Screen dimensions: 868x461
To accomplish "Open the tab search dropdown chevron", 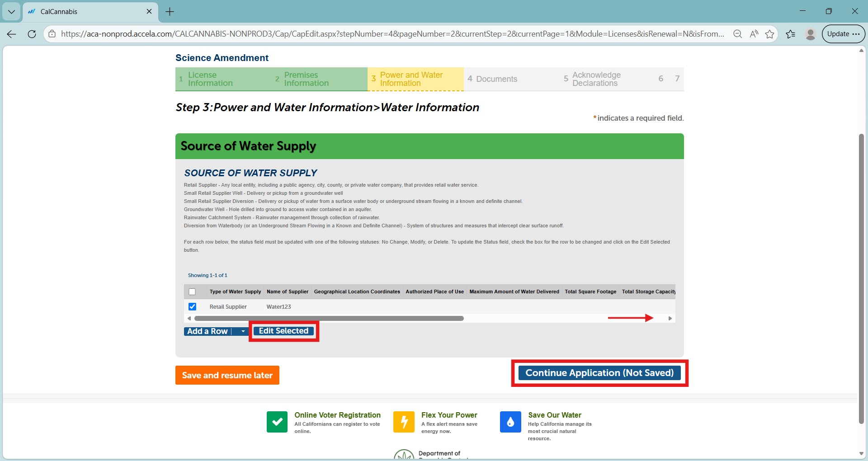I will pos(11,12).
